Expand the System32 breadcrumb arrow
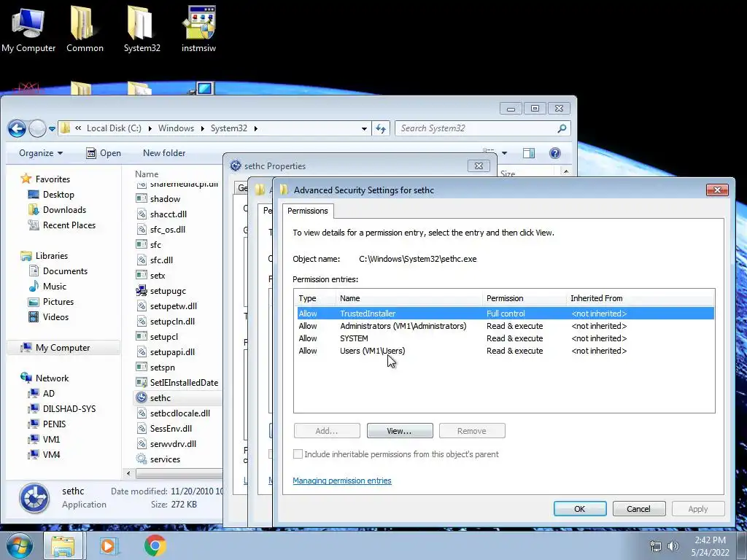The width and height of the screenshot is (747, 560). point(256,128)
